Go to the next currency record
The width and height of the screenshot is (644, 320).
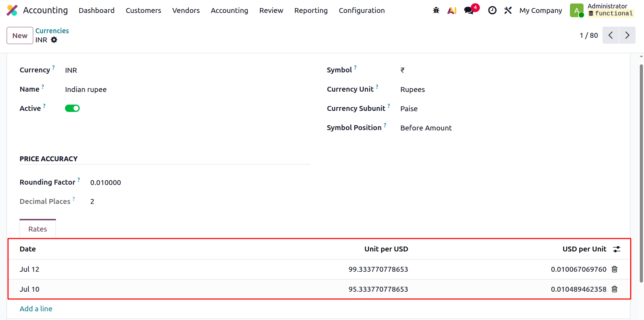pyautogui.click(x=627, y=35)
